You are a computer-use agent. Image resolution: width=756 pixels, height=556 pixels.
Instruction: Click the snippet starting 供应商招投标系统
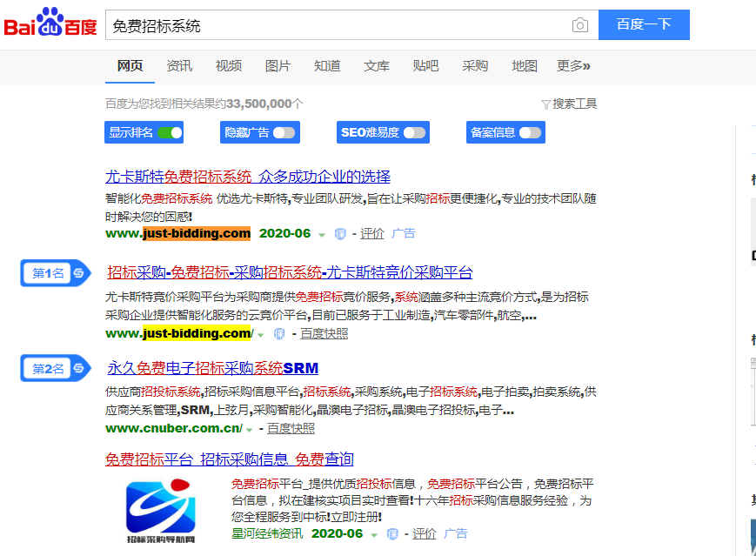click(x=351, y=401)
